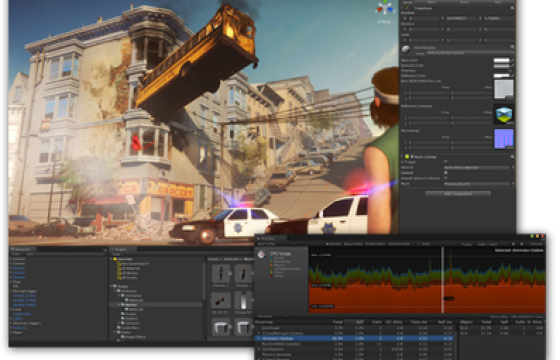Toggle the Physics series in the CPU legend
560x360 pixels.
click(x=278, y=265)
